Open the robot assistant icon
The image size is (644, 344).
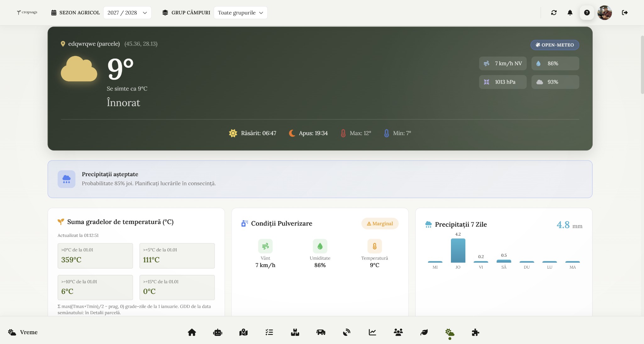(x=218, y=332)
